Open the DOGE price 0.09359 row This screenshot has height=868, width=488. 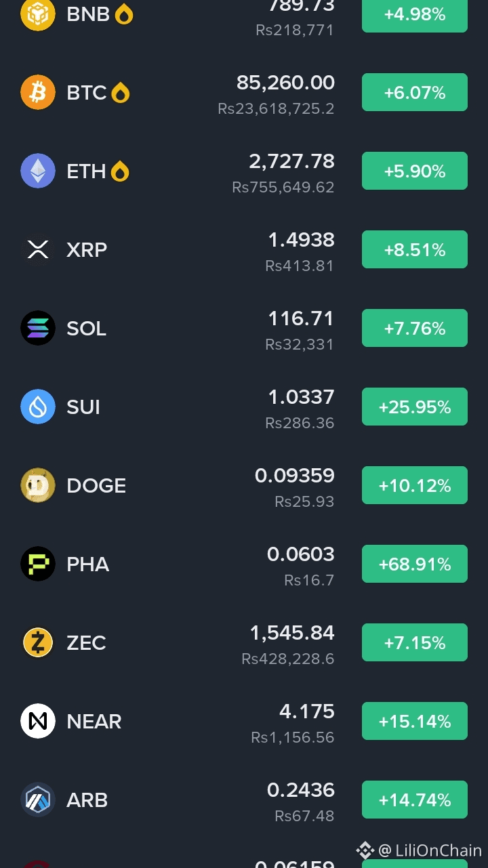(x=244, y=485)
